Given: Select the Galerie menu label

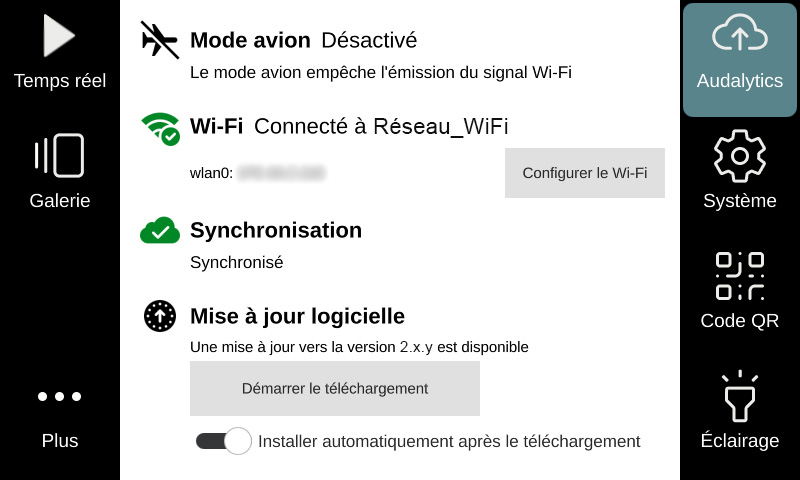Looking at the screenshot, I should point(59,201).
